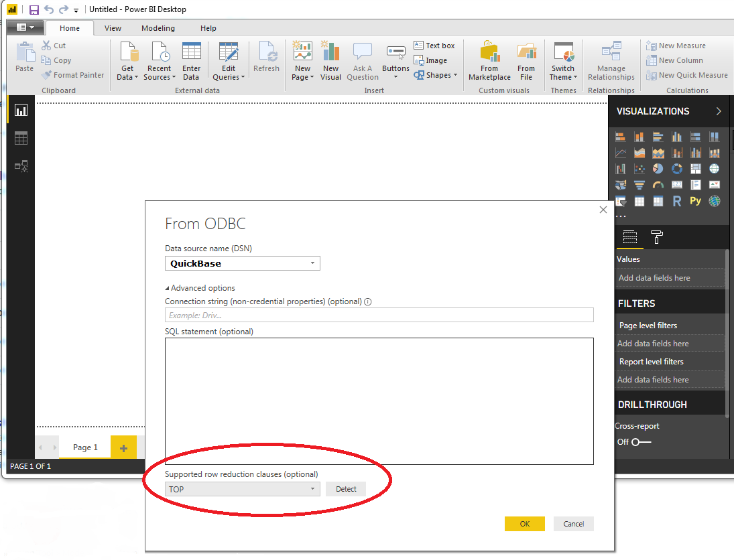Open Edit Queries dropdown

[x=229, y=61]
